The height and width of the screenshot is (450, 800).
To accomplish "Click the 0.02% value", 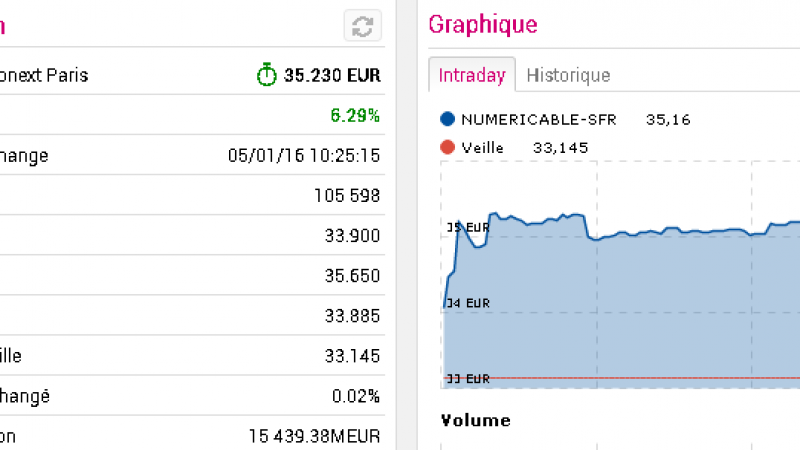I will (355, 396).
